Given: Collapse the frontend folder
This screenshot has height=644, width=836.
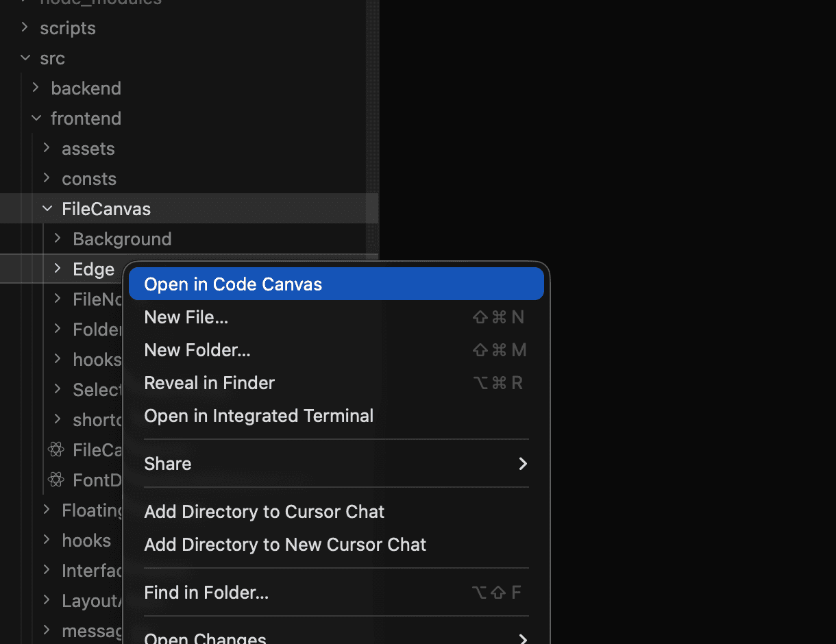Looking at the screenshot, I should click(35, 118).
